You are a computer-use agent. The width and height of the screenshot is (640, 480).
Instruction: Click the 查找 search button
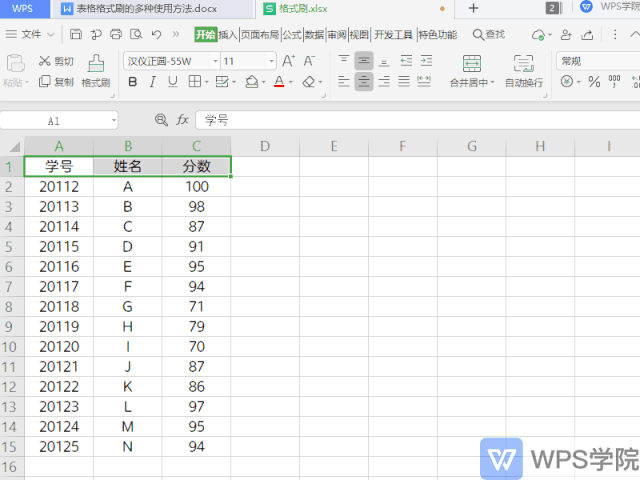pyautogui.click(x=489, y=35)
